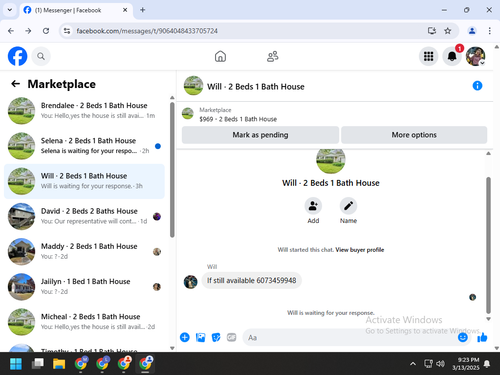
Task: Go to the Home feed icon
Action: point(220,56)
